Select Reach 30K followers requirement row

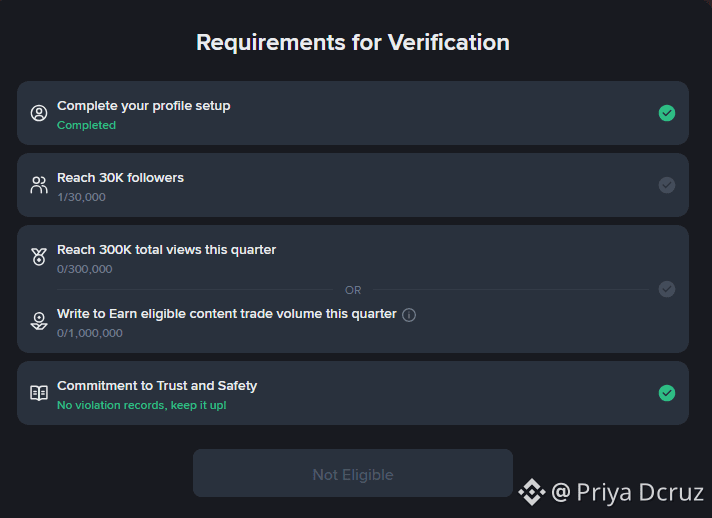[353, 185]
